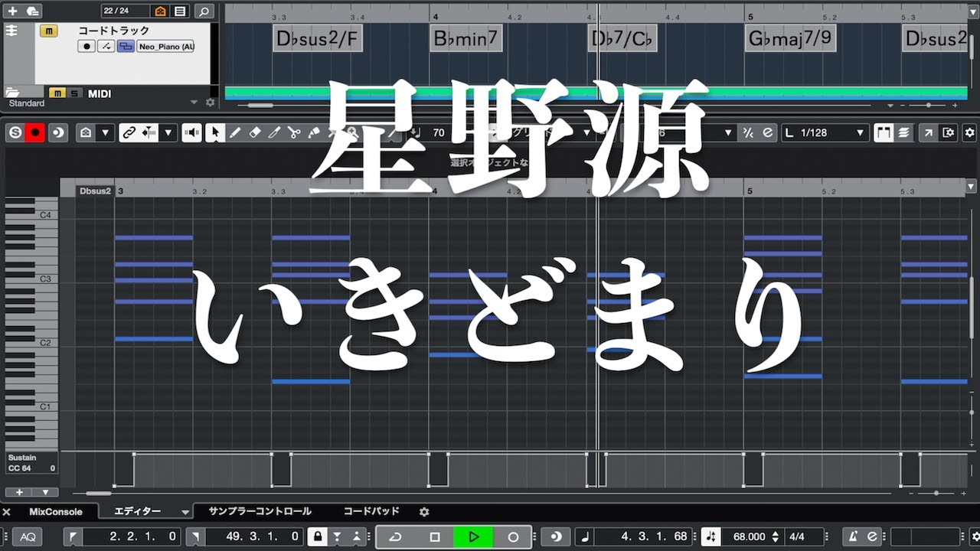Mute the コードトラック chord track
The height and width of the screenshot is (551, 980).
coord(48,31)
